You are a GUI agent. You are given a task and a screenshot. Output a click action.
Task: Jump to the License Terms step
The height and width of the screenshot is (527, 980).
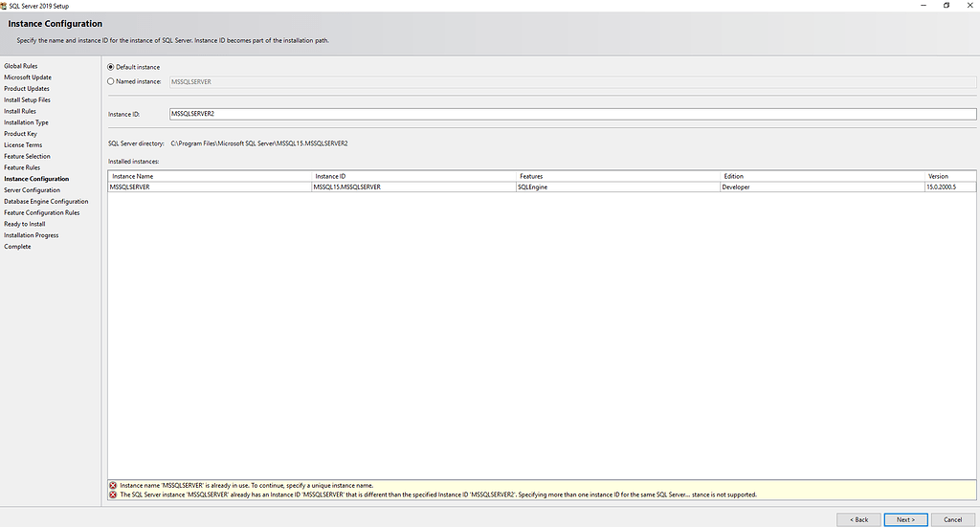coord(23,145)
